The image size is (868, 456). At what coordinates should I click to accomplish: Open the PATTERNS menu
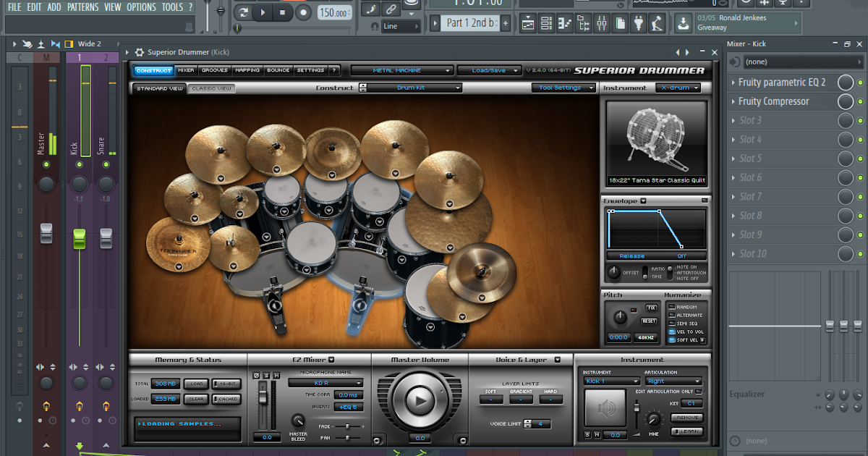pyautogui.click(x=83, y=7)
